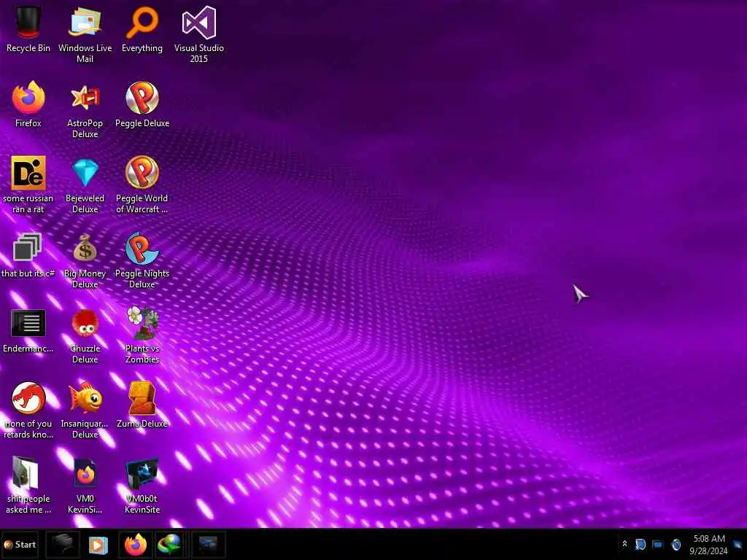Click the last dark taskbar icon after IDM
The height and width of the screenshot is (560, 747).
[208, 545]
